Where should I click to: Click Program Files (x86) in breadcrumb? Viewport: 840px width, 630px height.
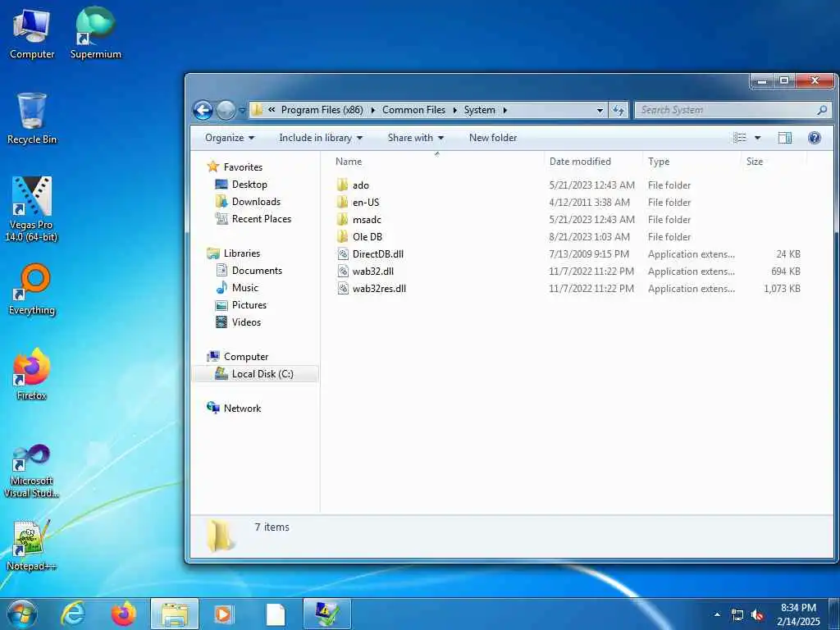[322, 110]
